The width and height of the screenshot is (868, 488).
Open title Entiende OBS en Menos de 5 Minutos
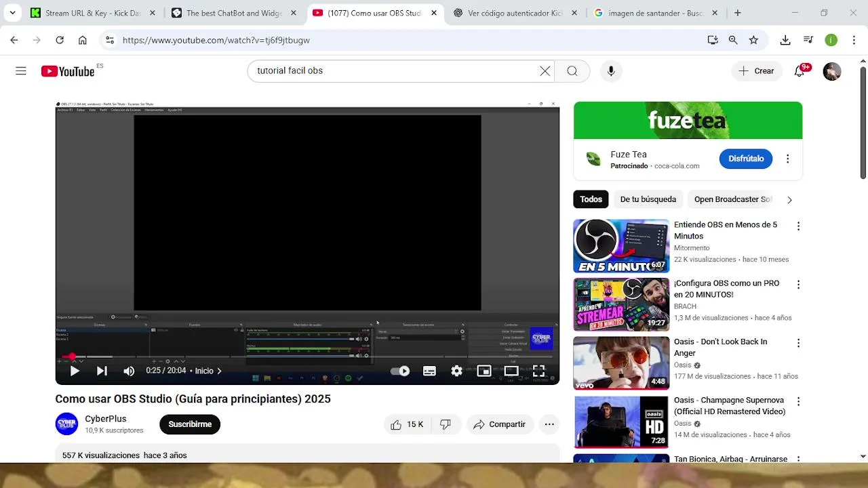(726, 230)
